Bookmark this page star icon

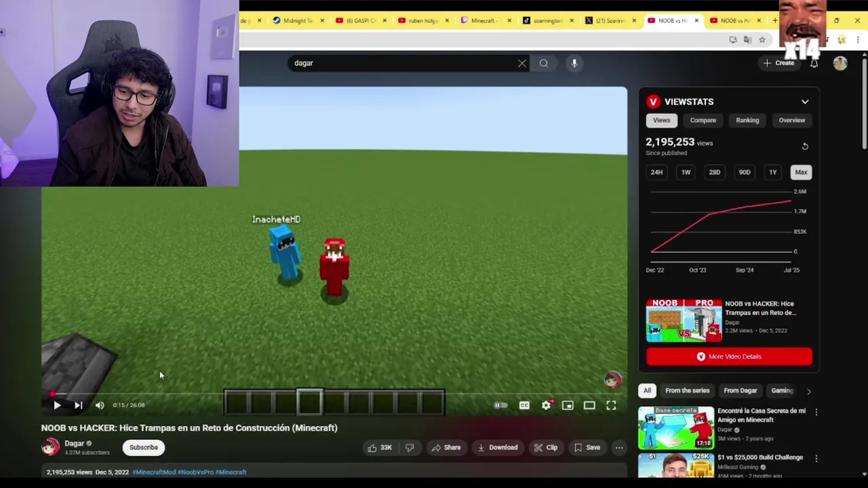coord(762,40)
